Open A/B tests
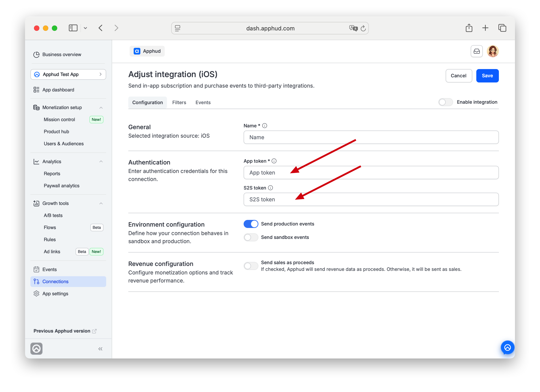This screenshot has height=392, width=540. (53, 216)
